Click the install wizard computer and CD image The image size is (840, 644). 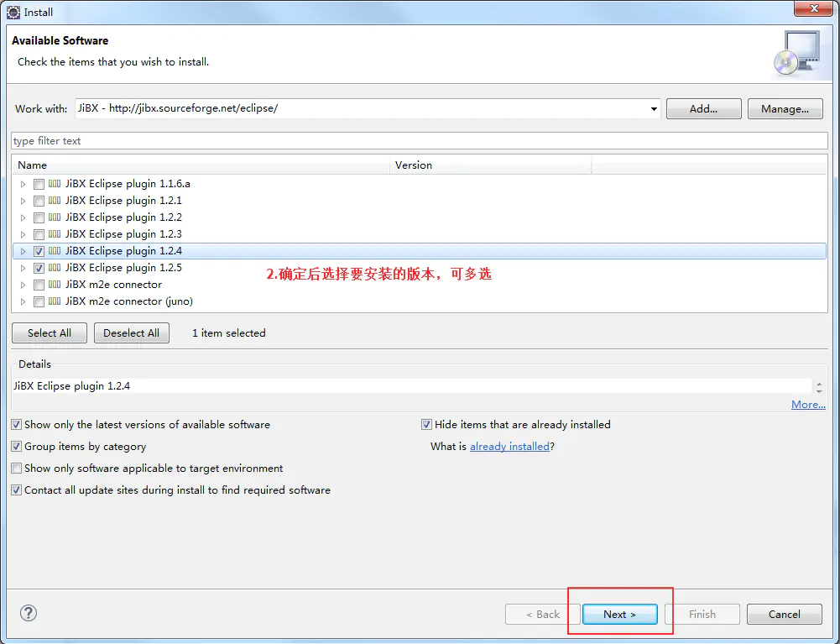798,53
